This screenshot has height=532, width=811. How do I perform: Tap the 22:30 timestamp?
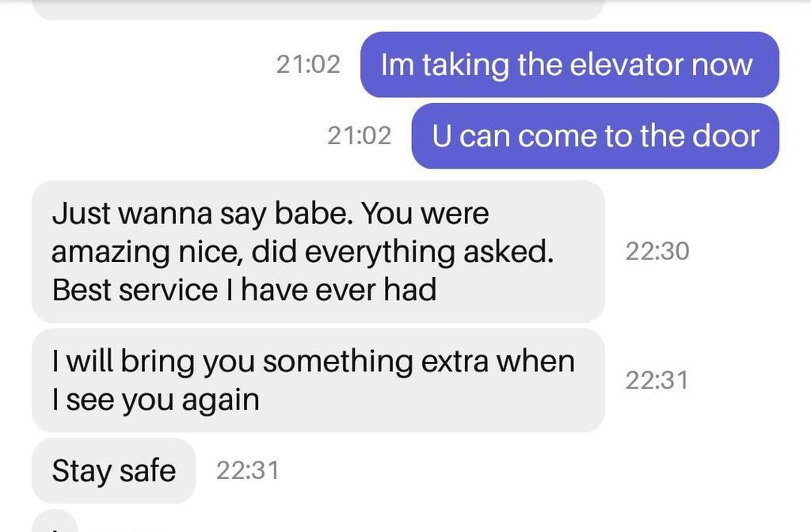tap(657, 252)
